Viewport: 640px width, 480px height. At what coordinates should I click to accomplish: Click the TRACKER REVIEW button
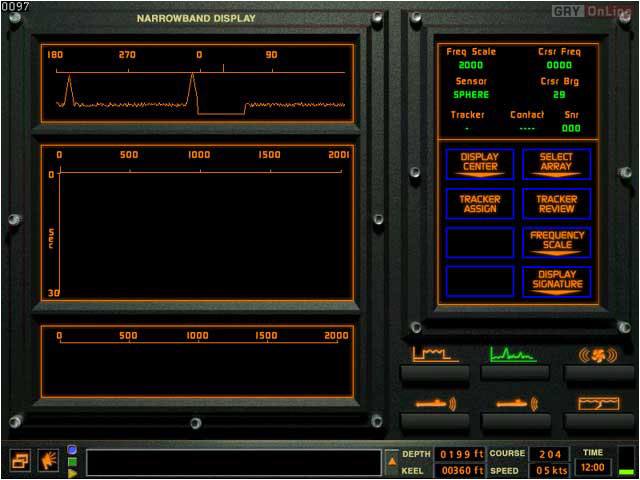[x=556, y=204]
